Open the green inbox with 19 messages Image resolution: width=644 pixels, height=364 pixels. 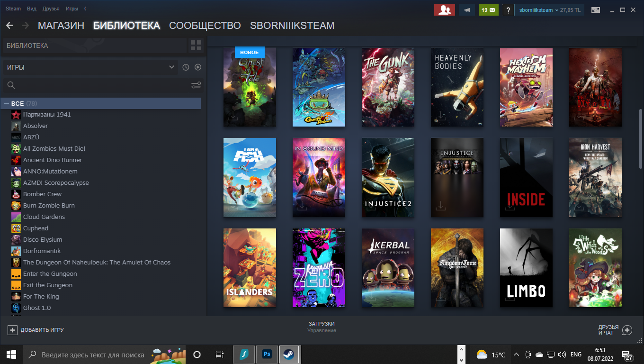(x=488, y=10)
